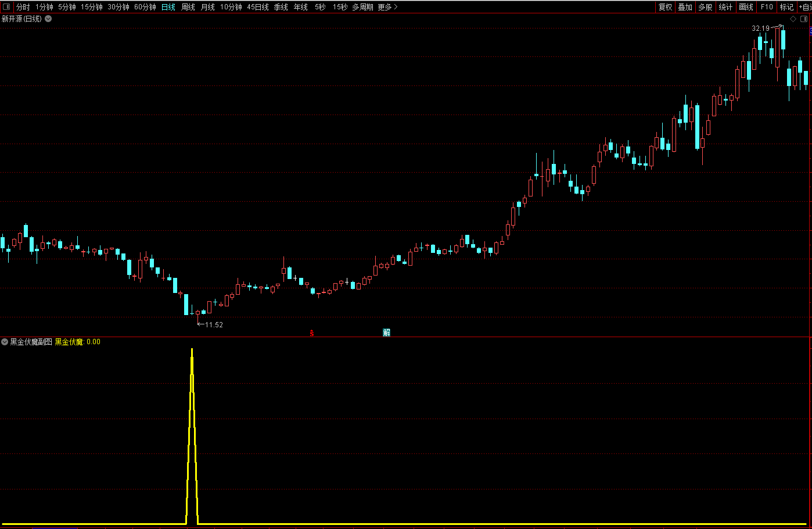The height and width of the screenshot is (529, 812).
Task: Toggle the right side panel icon
Action: [x=804, y=19]
